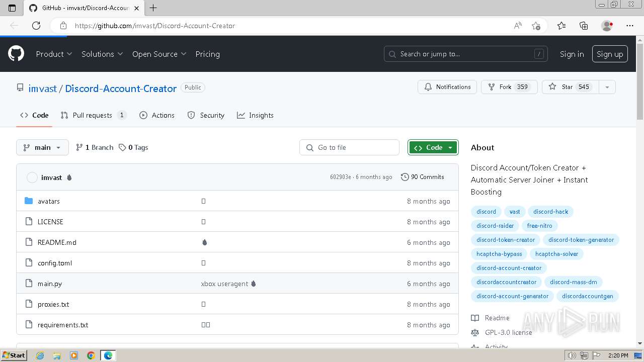Click Edge icon in taskbar
This screenshot has height=362, width=644.
click(108, 355)
